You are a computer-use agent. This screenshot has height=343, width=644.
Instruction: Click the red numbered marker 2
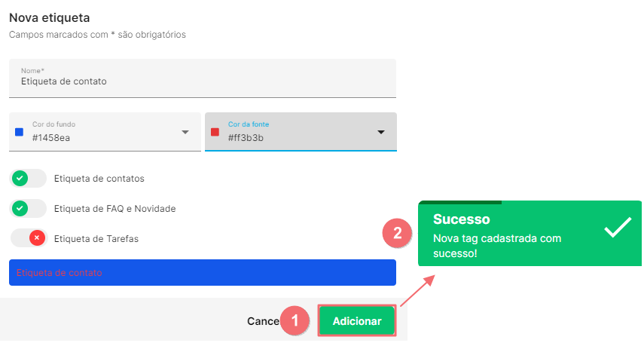pos(397,233)
